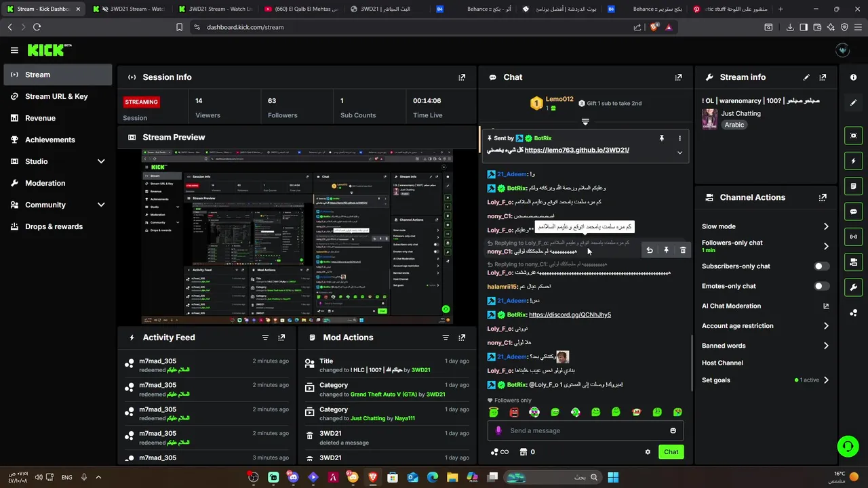Screen dimensions: 868x488
Task: Click pencil edit icon on right rail
Action: pos(853,102)
